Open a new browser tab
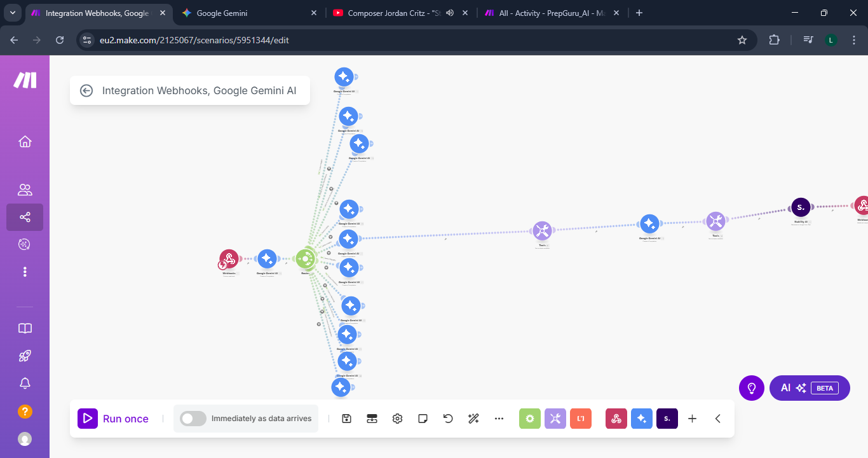The width and height of the screenshot is (868, 458). (x=639, y=13)
